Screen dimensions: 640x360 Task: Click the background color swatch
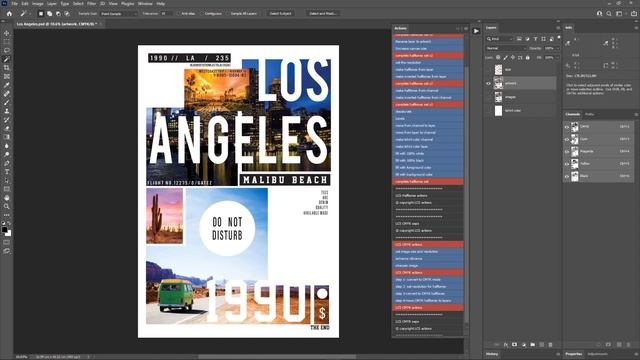tap(9, 233)
